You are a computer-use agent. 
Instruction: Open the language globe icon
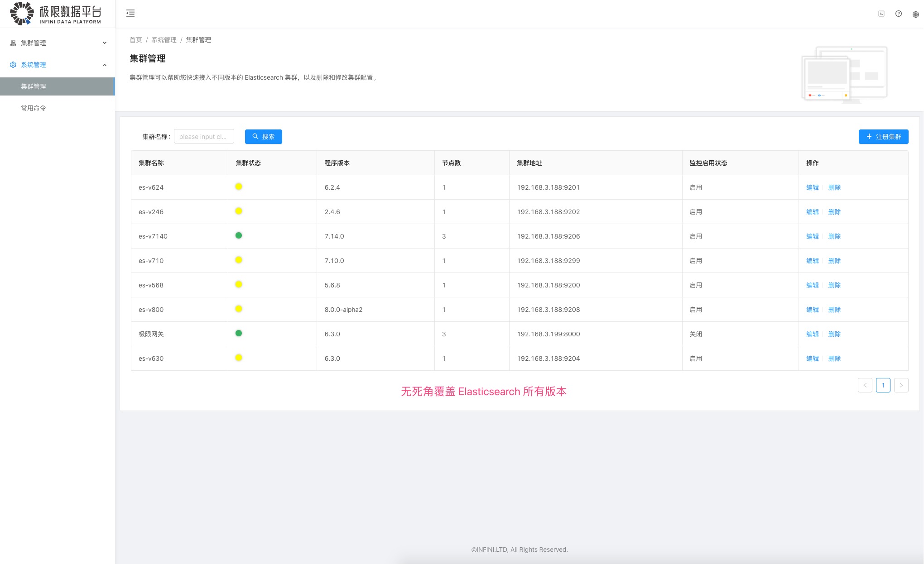pos(916,14)
